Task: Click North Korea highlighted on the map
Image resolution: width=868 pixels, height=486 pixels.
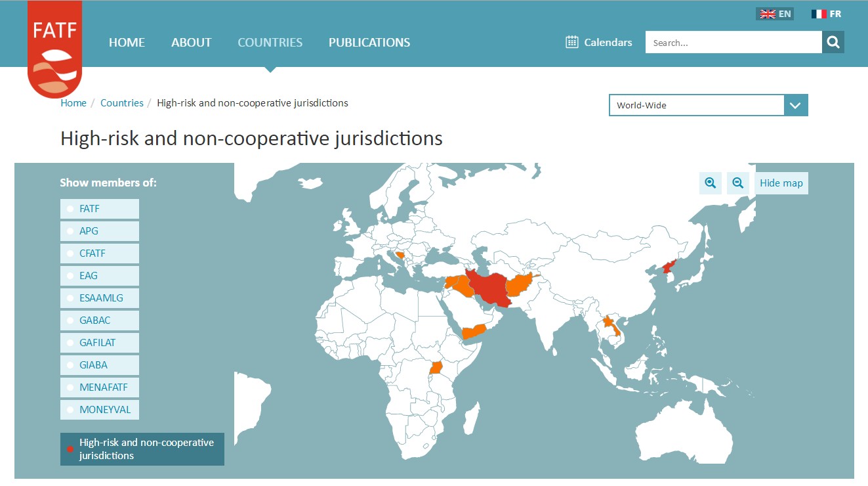Action: click(x=668, y=267)
